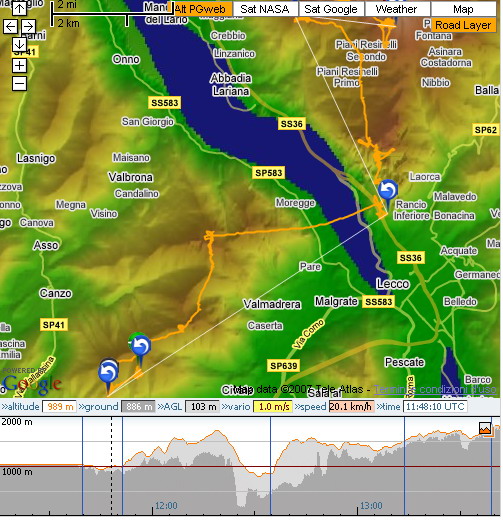Pan the map right with the arrow button
Viewport: 503px width, 520px height.
pos(29,26)
